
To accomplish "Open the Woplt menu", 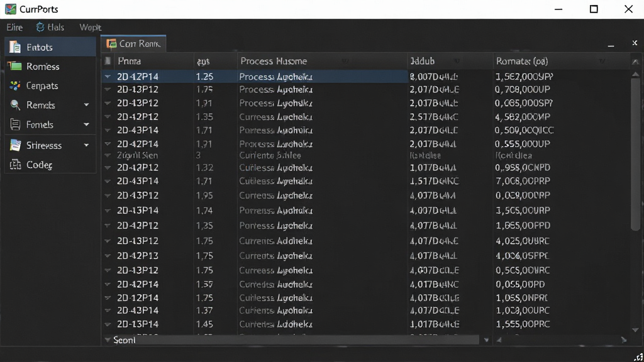I will 90,28.
